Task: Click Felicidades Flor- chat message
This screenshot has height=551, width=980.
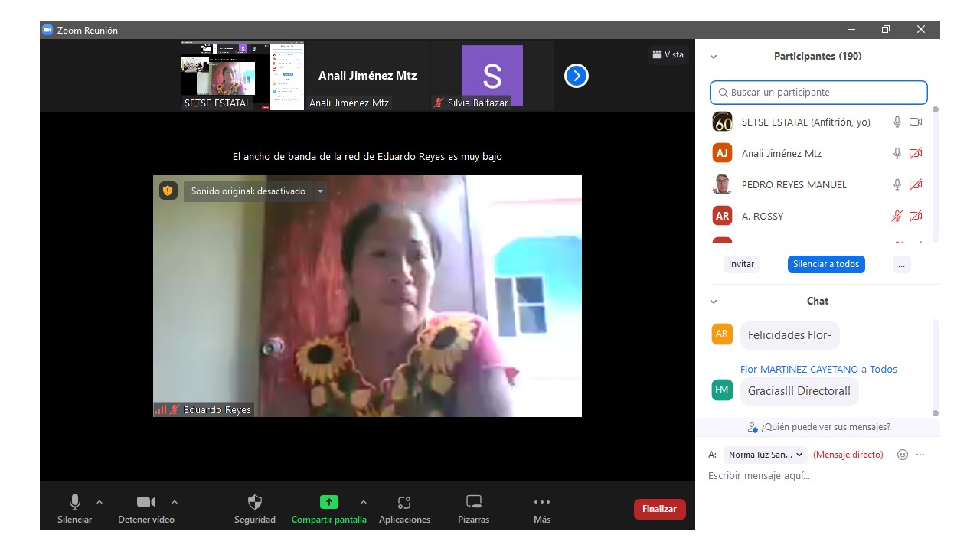Action: click(789, 335)
